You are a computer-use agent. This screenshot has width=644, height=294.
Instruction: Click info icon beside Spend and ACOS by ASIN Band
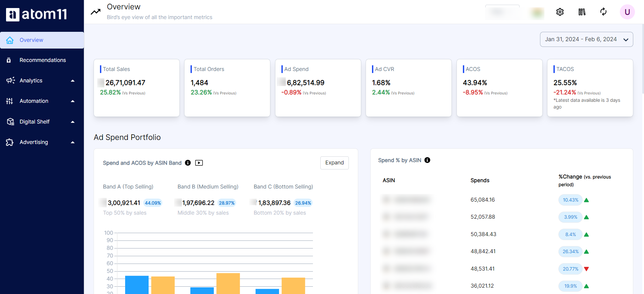tap(188, 163)
